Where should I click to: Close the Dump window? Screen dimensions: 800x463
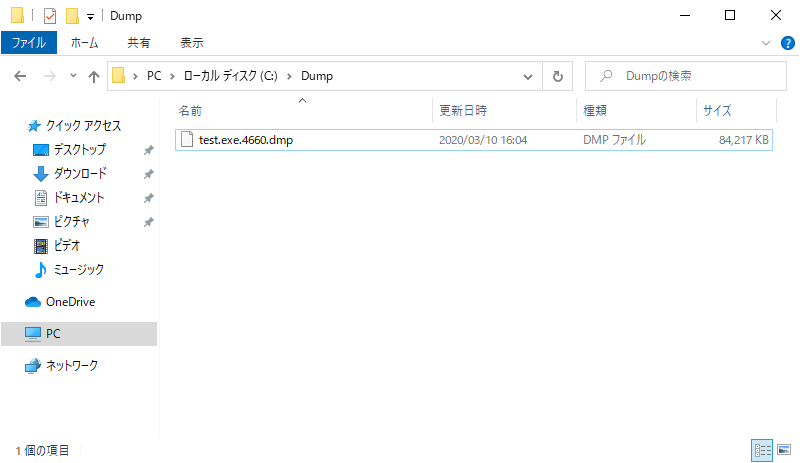click(776, 15)
